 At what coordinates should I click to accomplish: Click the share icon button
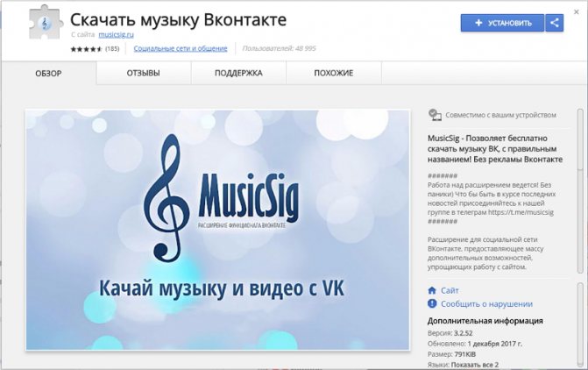pyautogui.click(x=554, y=23)
